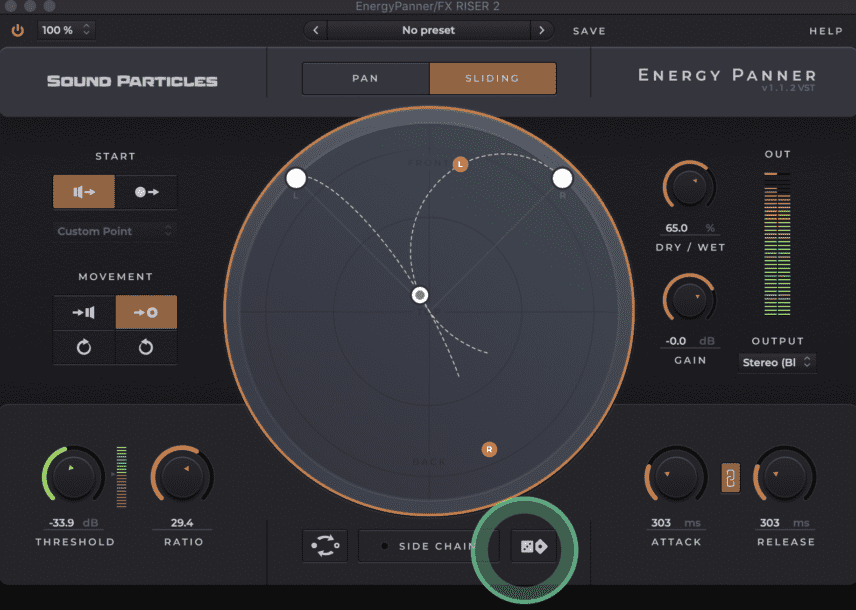Click the 29.4 ratio value field
856x610 pixels.
tap(182, 523)
